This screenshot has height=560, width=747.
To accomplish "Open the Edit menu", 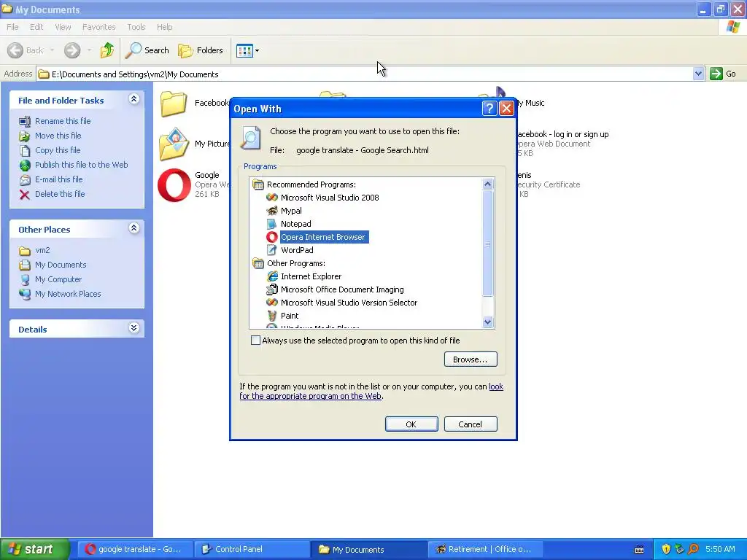I will click(36, 27).
